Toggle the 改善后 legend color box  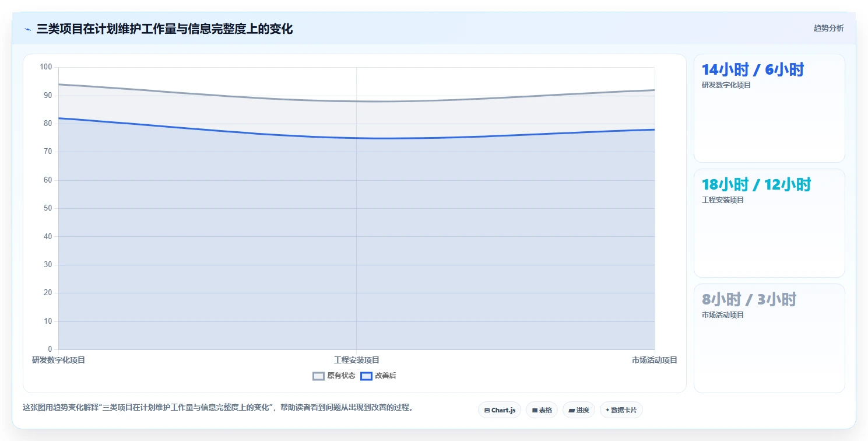[x=366, y=376]
